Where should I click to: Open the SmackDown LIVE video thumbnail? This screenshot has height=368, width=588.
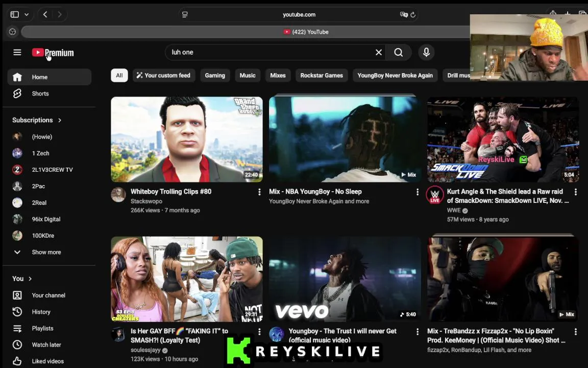tap(503, 140)
